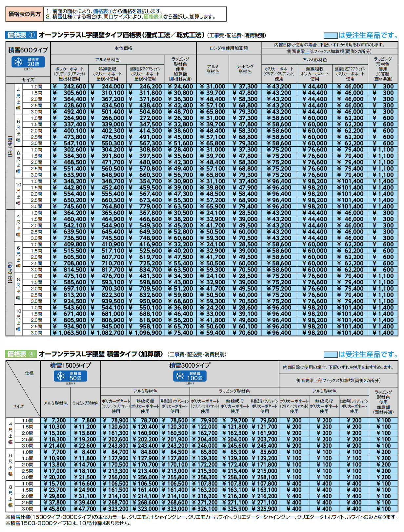
Task: Click the vertical 湿式工法 row group label
Action: pyautogui.click(x=10, y=146)
